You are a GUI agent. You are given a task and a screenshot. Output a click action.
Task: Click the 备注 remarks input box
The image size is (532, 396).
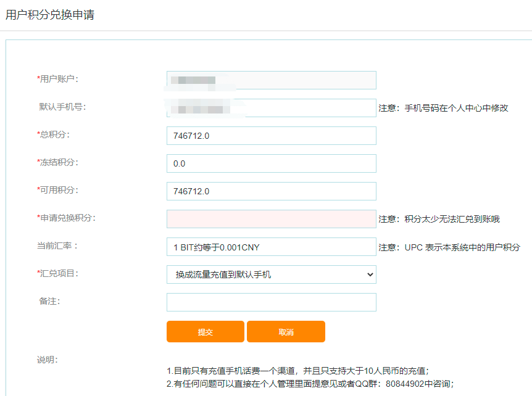[x=270, y=302]
